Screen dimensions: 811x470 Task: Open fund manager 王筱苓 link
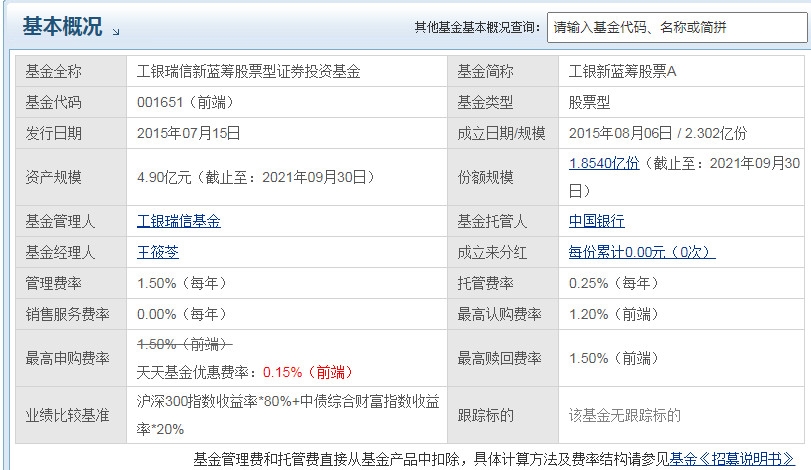click(x=158, y=252)
